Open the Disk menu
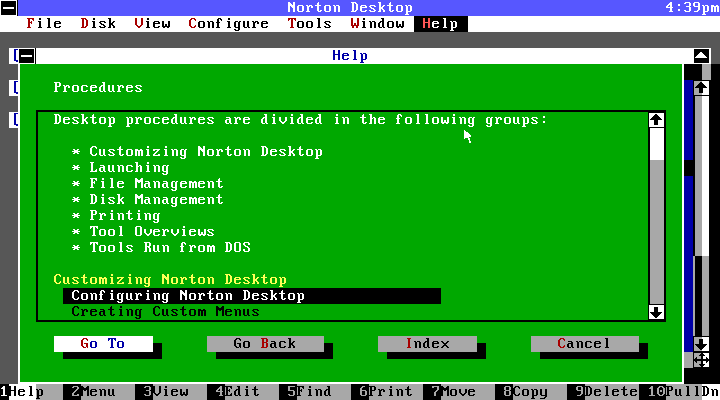Image resolution: width=720 pixels, height=400 pixels. click(98, 23)
